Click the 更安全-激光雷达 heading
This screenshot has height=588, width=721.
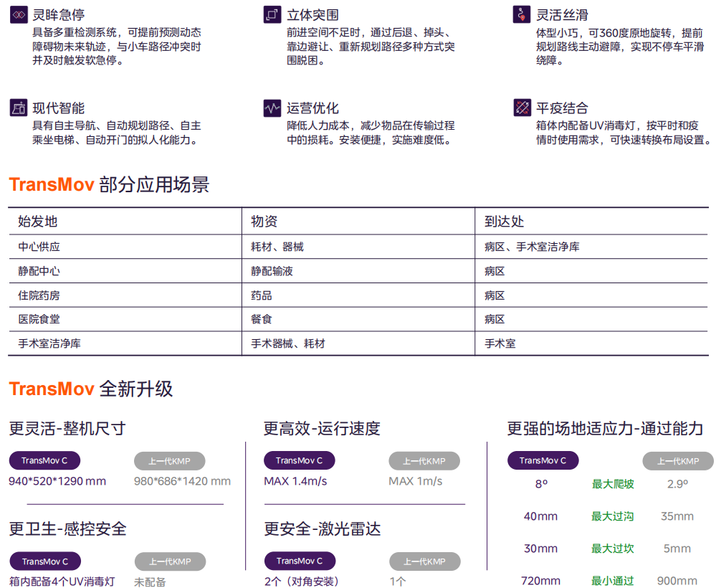click(323, 528)
